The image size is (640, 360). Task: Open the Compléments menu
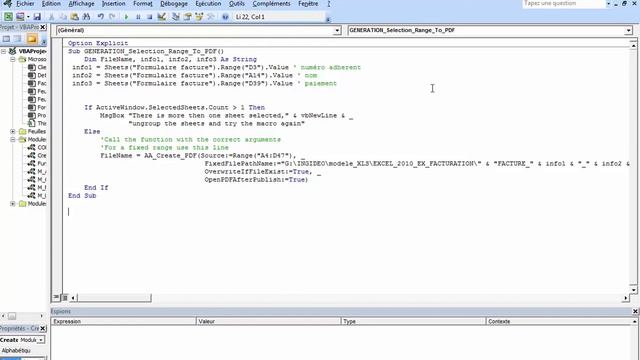[x=271, y=4]
